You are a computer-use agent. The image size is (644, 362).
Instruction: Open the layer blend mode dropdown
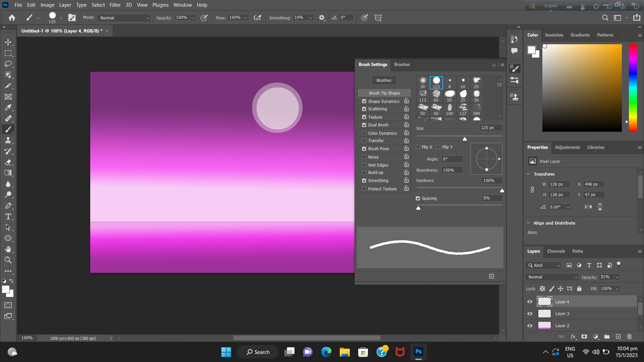pyautogui.click(x=552, y=277)
